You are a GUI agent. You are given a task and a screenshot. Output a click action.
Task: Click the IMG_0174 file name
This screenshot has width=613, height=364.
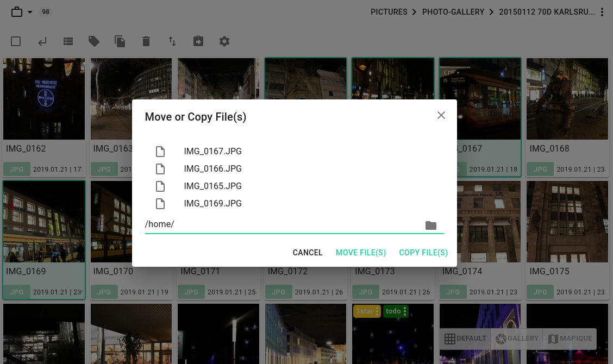pos(462,271)
